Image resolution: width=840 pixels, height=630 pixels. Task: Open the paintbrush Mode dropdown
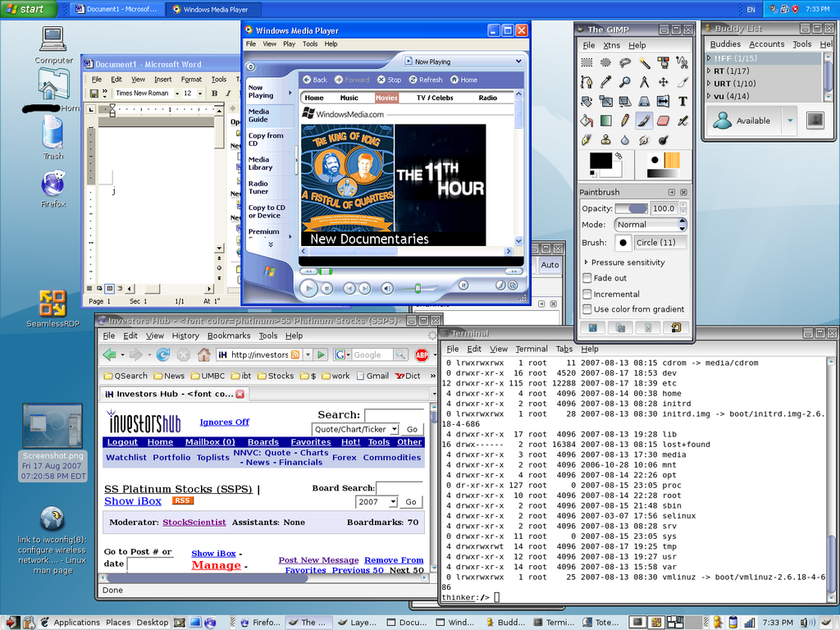[651, 225]
